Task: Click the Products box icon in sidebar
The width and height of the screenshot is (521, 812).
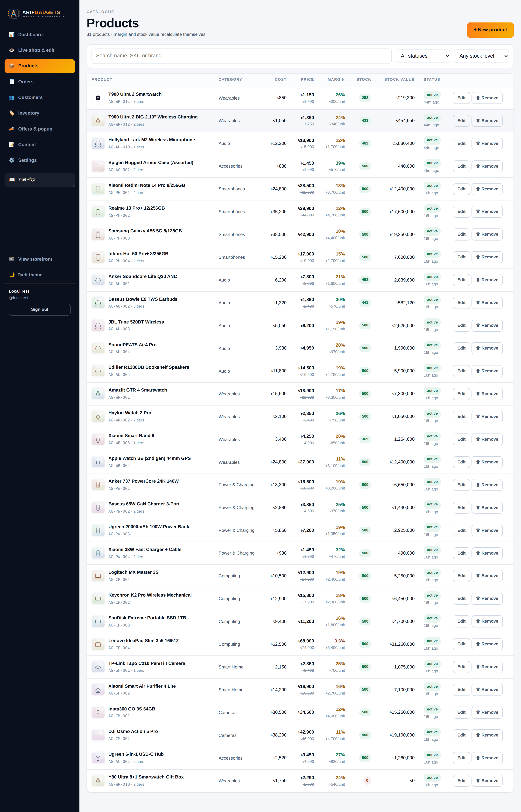Action: [x=12, y=66]
